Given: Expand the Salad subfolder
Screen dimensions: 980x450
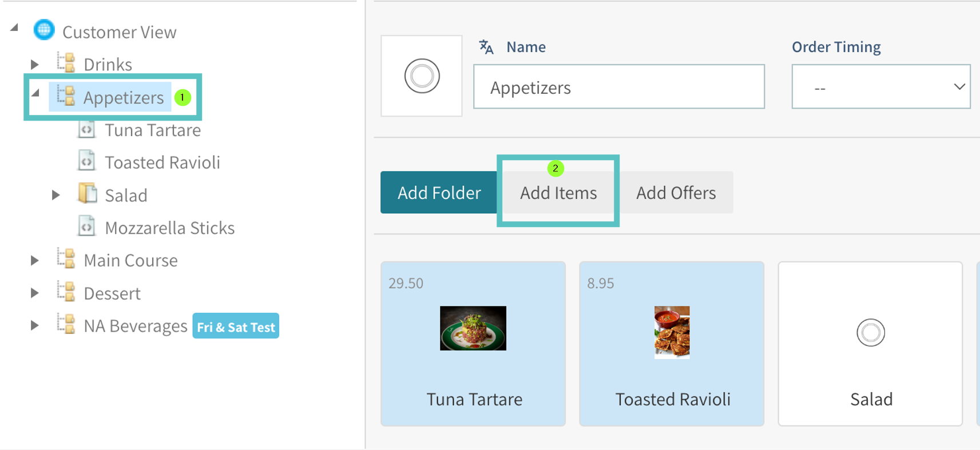Looking at the screenshot, I should pyautogui.click(x=55, y=195).
